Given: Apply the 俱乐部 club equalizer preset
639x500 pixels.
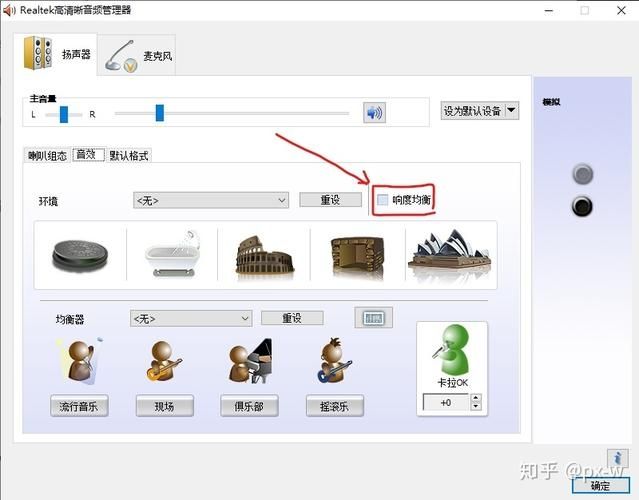Looking at the screenshot, I should point(249,406).
